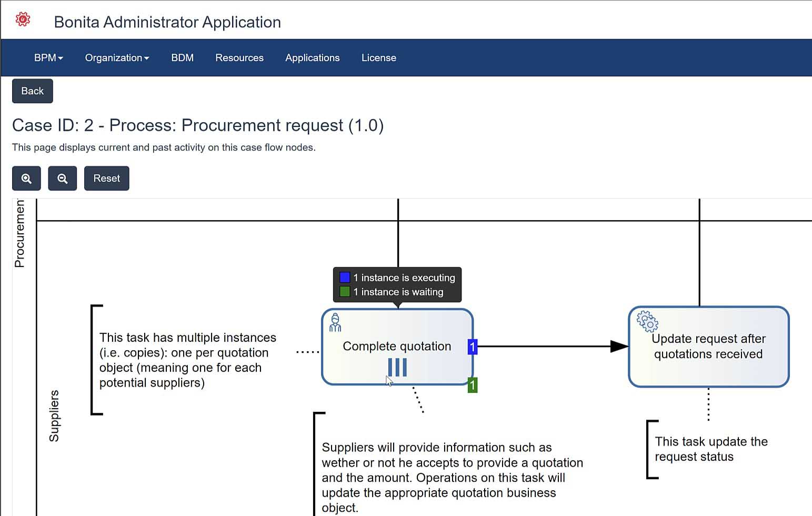Click the Bonita Administrator Application title

pyautogui.click(x=167, y=22)
